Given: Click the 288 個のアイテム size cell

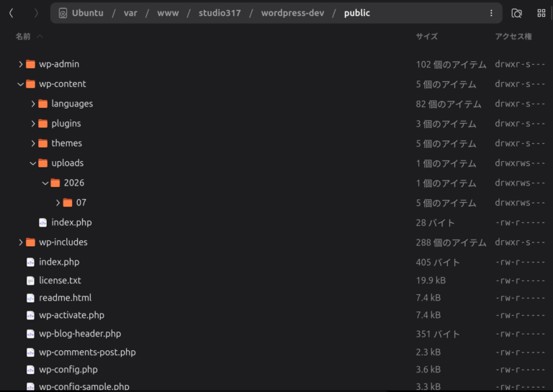Looking at the screenshot, I should (451, 242).
